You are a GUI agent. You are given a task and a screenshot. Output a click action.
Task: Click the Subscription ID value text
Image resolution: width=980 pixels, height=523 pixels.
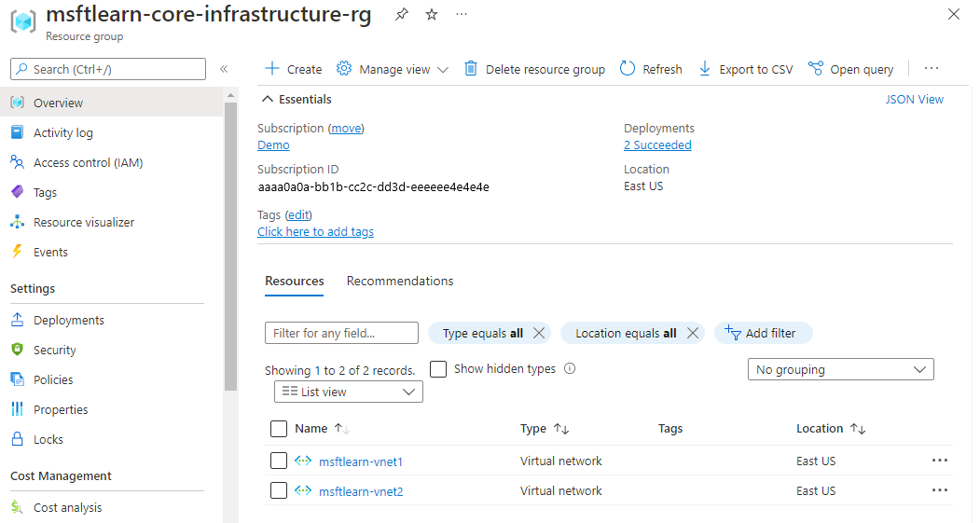pyautogui.click(x=373, y=186)
